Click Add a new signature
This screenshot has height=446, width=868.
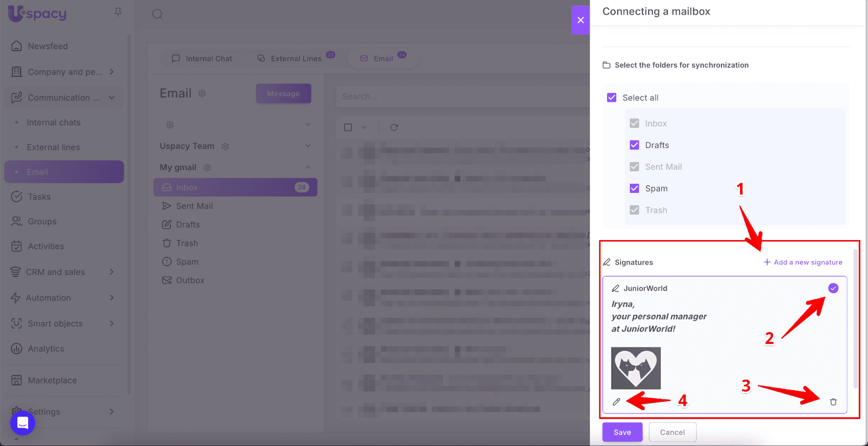803,262
